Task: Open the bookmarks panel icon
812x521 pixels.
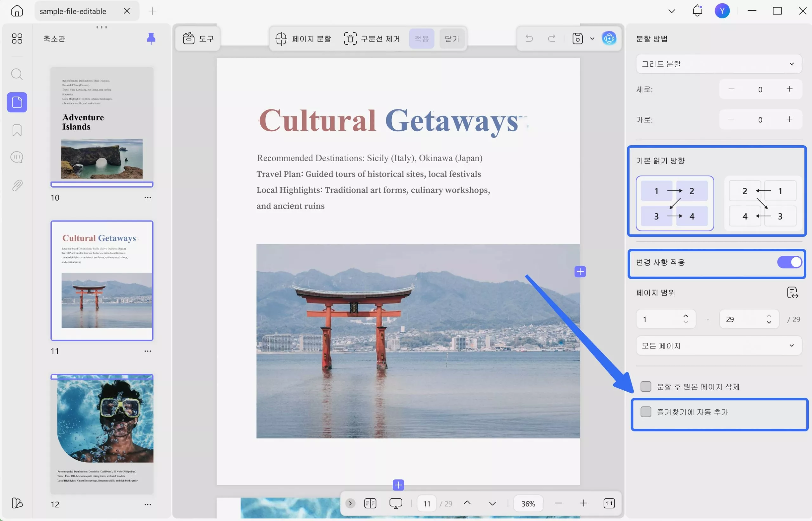Action: pos(17,130)
